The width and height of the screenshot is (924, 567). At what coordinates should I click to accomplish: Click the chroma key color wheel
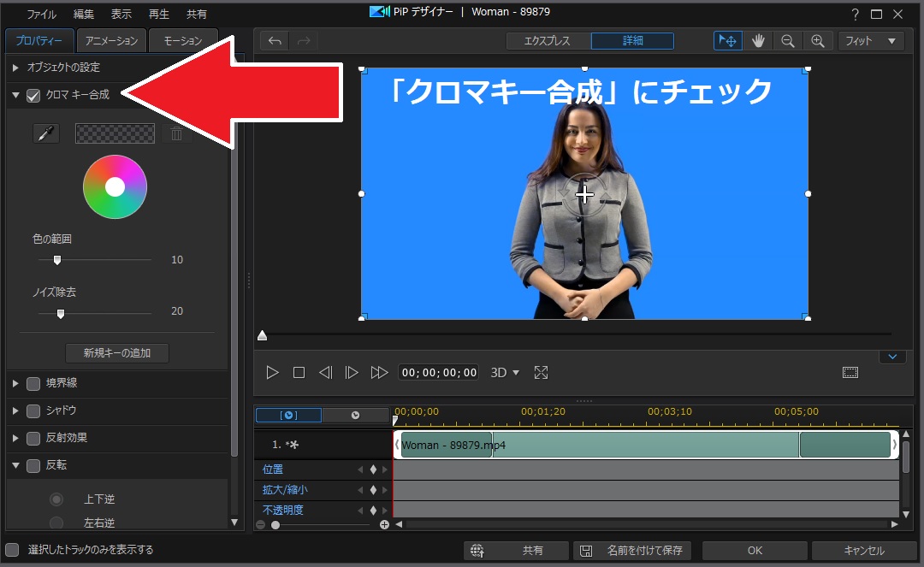(x=115, y=187)
